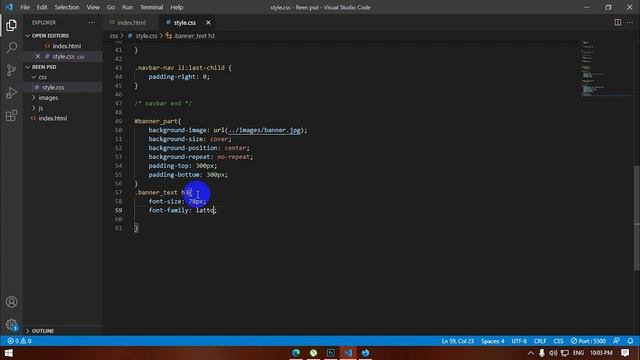Close the style.css editor tab
The width and height of the screenshot is (640, 360).
pyautogui.click(x=208, y=22)
